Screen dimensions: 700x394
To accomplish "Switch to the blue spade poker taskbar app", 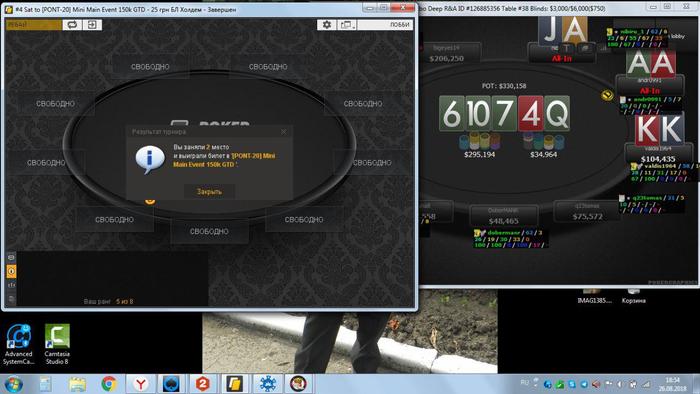I will [171, 384].
